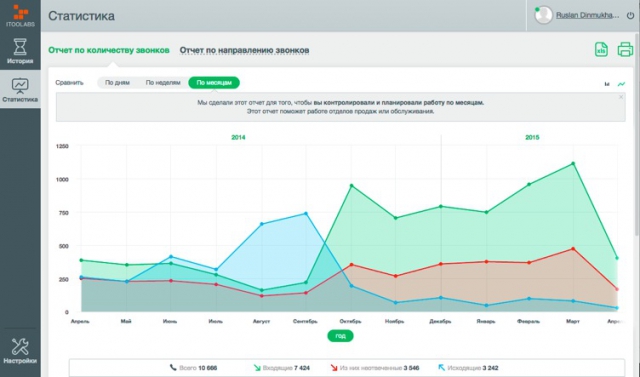Image resolution: width=640 pixels, height=377 pixels.
Task: Click the Всего 10 666 total
Action: point(193,368)
